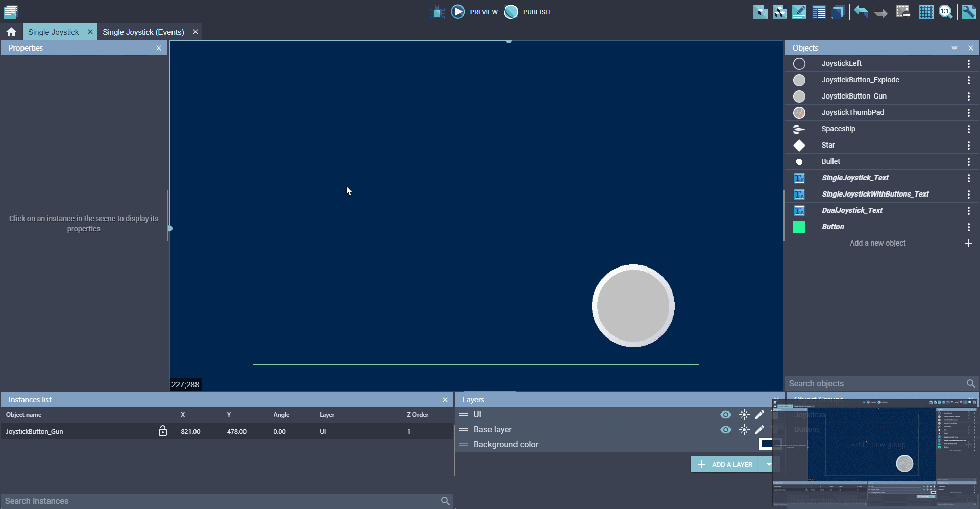980x509 pixels.
Task: Toggle the grid icon in toolbar
Action: click(x=926, y=12)
